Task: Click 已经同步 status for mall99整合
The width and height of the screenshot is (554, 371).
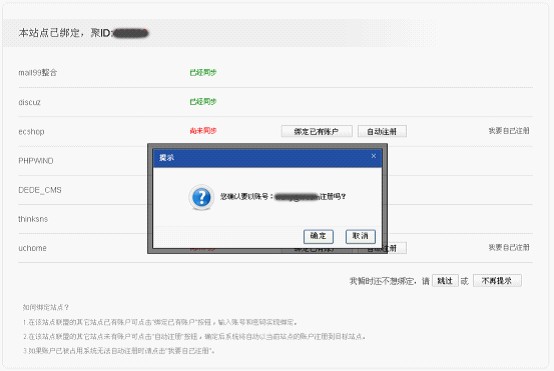Action: (x=203, y=72)
